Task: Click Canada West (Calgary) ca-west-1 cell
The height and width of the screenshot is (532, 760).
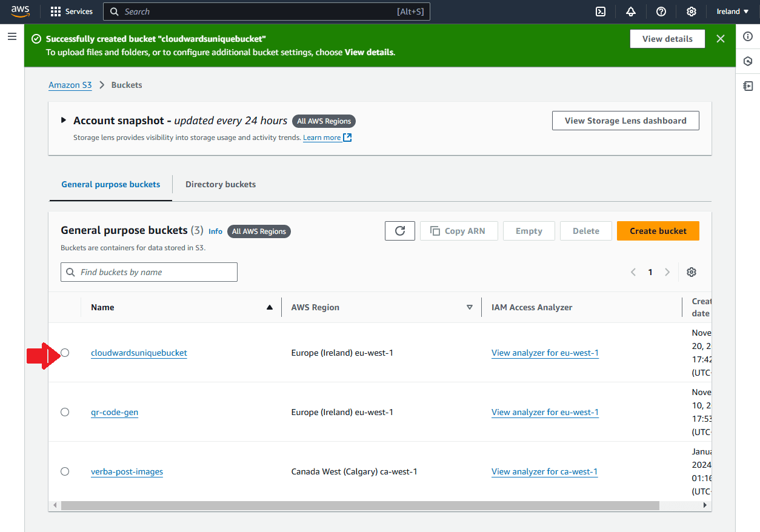Action: tap(355, 471)
